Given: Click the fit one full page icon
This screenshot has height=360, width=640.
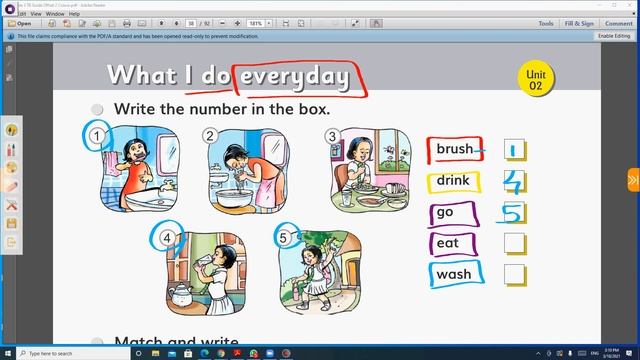Looking at the screenshot, I should point(301,23).
